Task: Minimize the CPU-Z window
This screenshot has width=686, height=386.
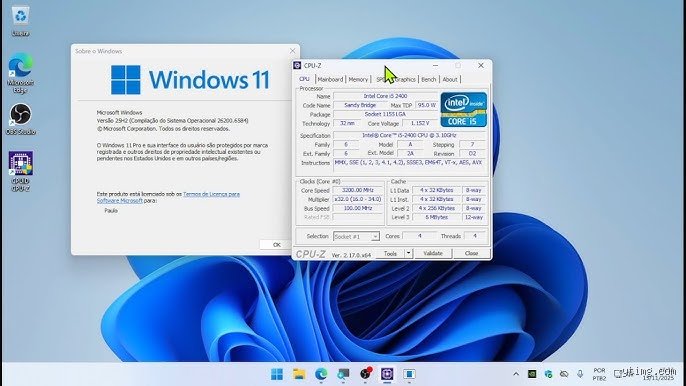Action: [x=435, y=65]
